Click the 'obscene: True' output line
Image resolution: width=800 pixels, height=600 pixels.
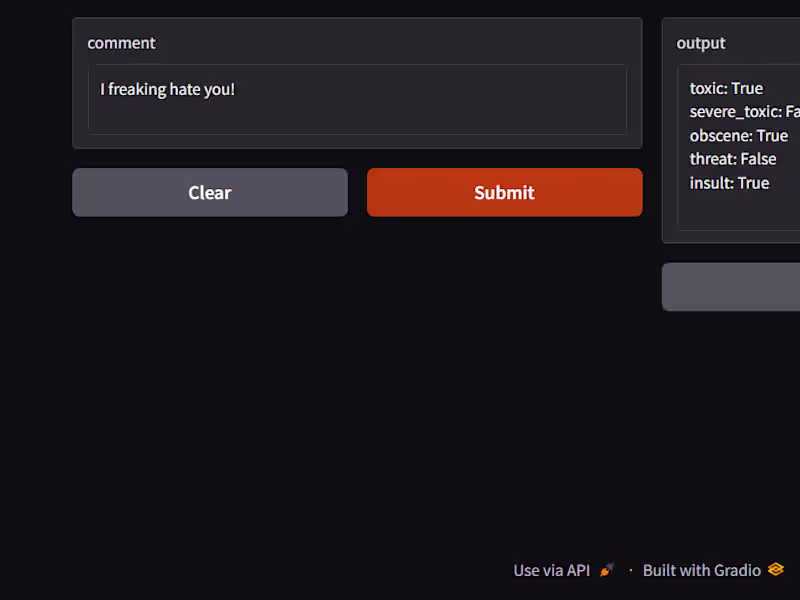738,136
